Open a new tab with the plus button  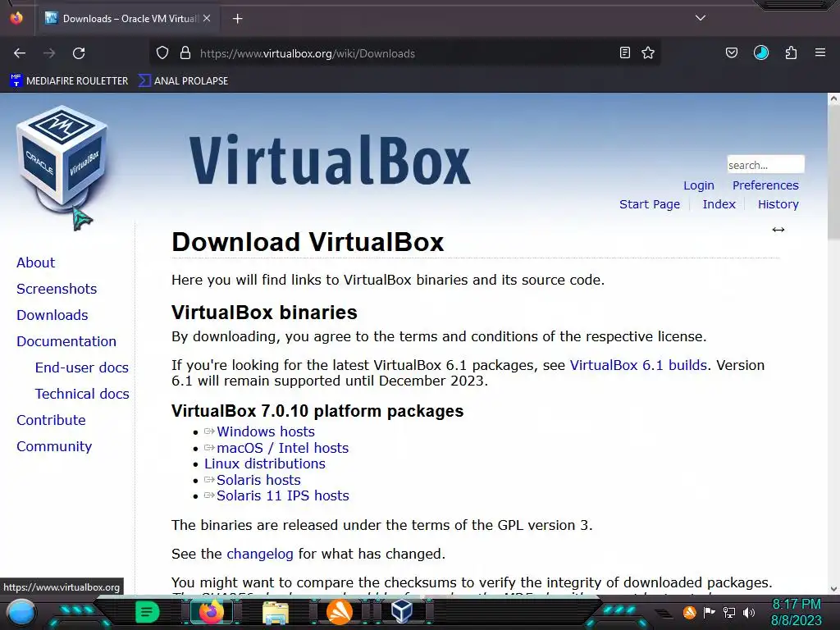pyautogui.click(x=237, y=19)
